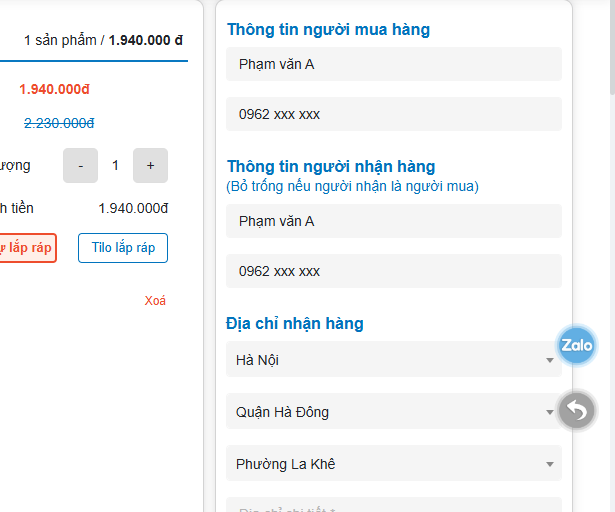
Task: Open the Zalo chat bubble
Action: tap(577, 345)
